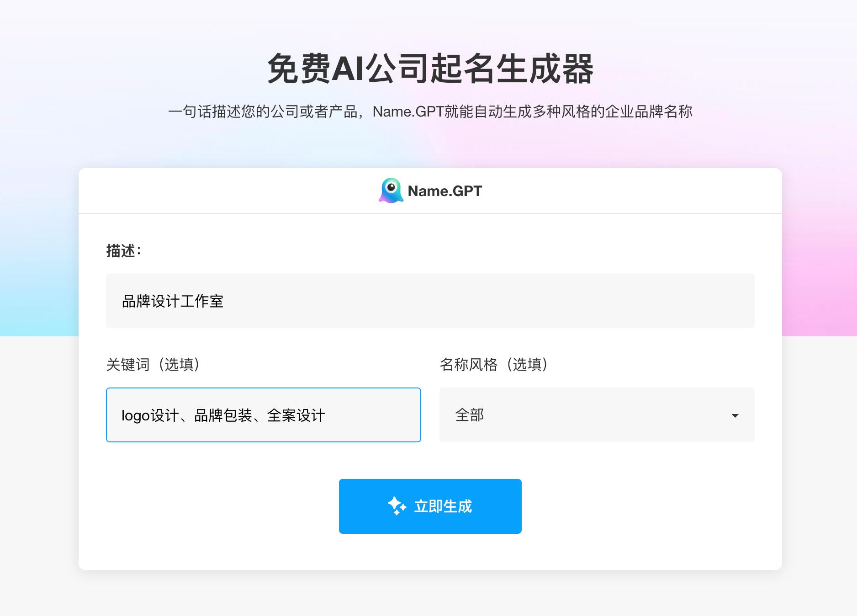This screenshot has height=616, width=857.
Task: Click the 名称风格（选填） label
Action: pyautogui.click(x=494, y=365)
